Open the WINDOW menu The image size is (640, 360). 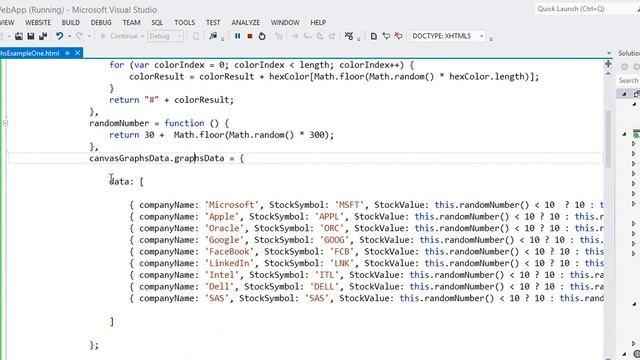[285, 22]
